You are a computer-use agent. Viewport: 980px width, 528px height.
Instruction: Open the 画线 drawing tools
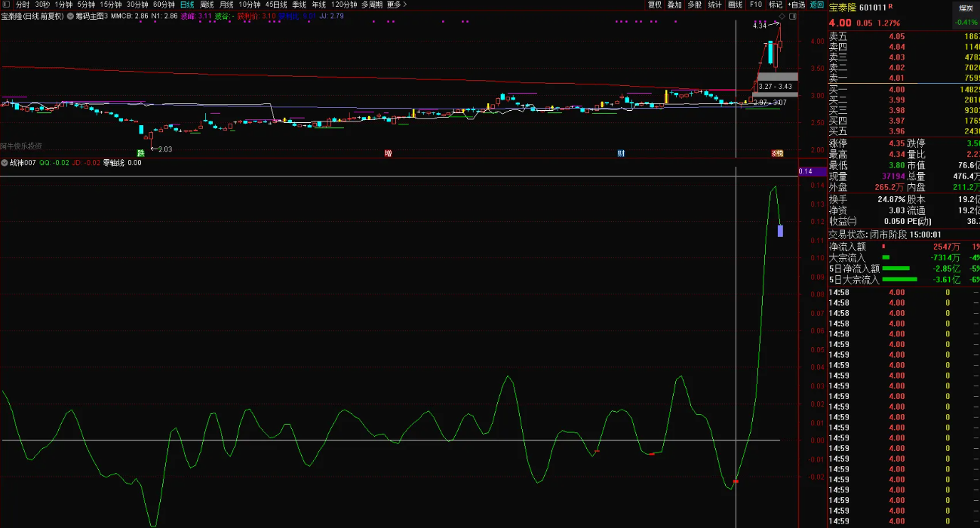click(735, 5)
